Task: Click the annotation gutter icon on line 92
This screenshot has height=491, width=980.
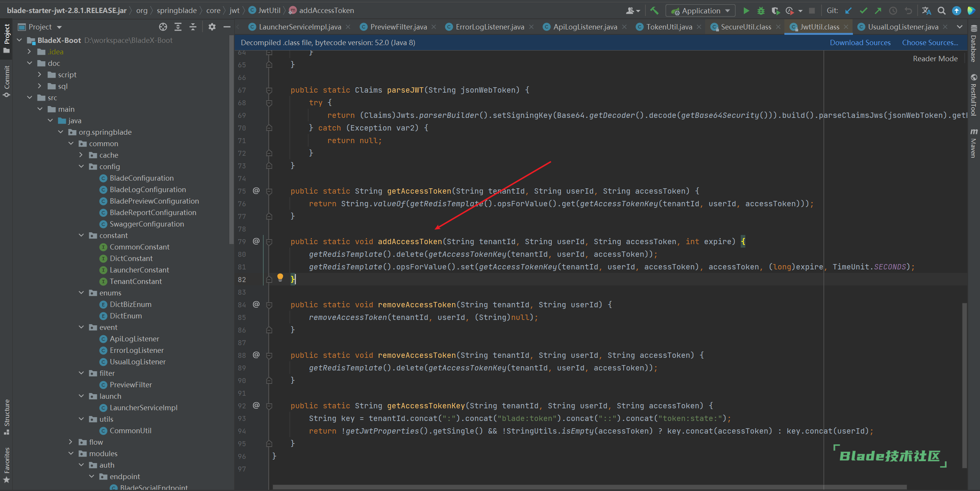Action: click(x=256, y=405)
